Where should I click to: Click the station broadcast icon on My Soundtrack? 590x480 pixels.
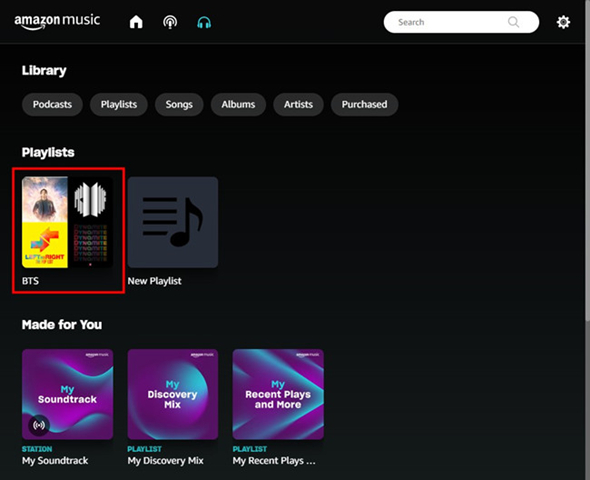[39, 425]
